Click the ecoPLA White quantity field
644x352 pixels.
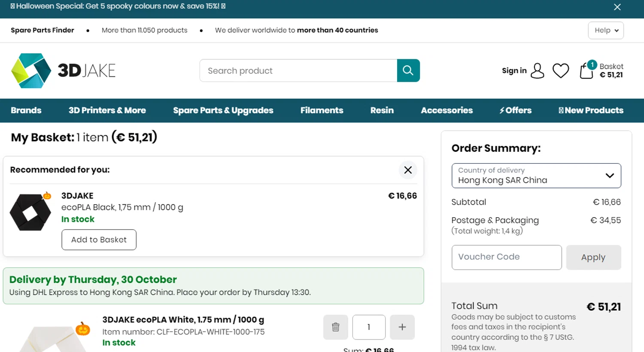coord(369,327)
